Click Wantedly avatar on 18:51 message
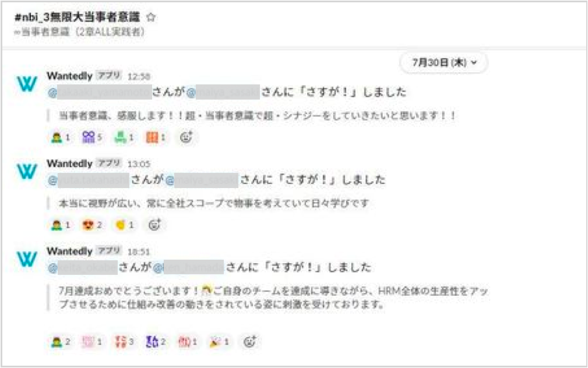 [27, 259]
